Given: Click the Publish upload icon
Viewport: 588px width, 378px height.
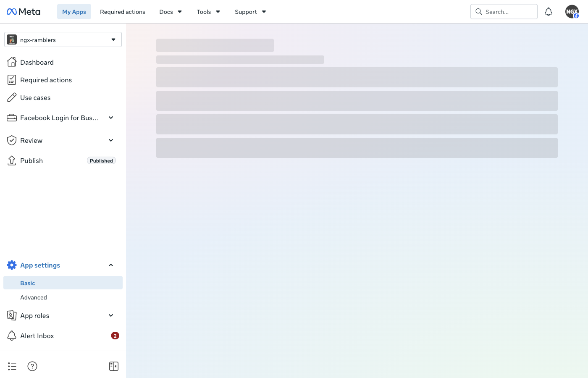Looking at the screenshot, I should point(12,160).
